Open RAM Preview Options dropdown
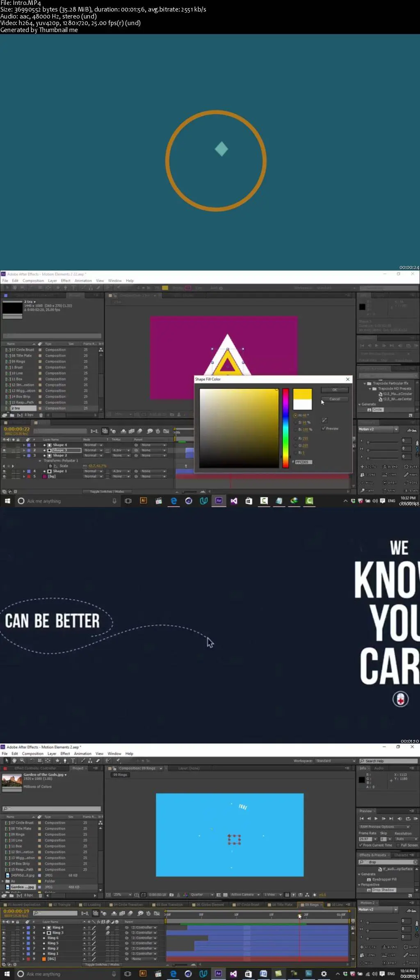This screenshot has height=980, width=420. tap(384, 827)
